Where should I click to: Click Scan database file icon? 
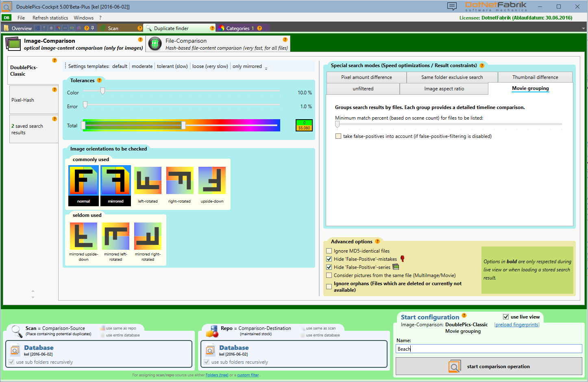pyautogui.click(x=15, y=350)
